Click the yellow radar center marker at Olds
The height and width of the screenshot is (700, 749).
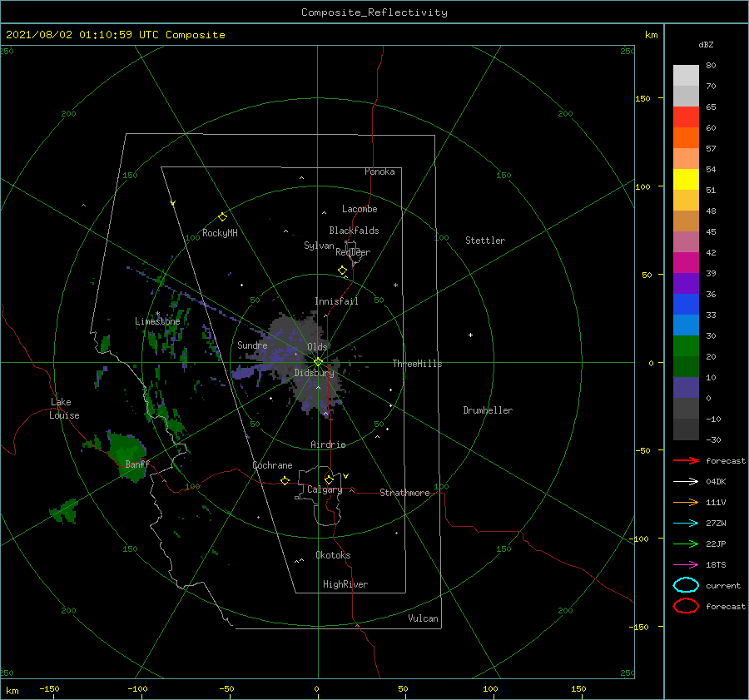point(318,362)
